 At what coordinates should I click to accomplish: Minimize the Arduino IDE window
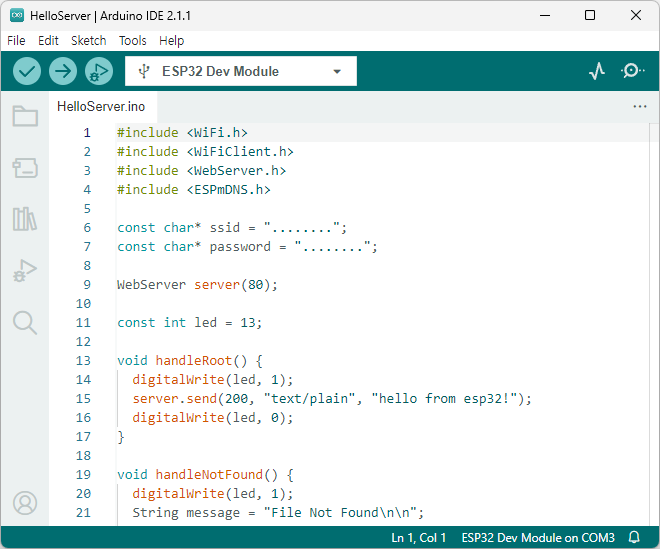[545, 16]
